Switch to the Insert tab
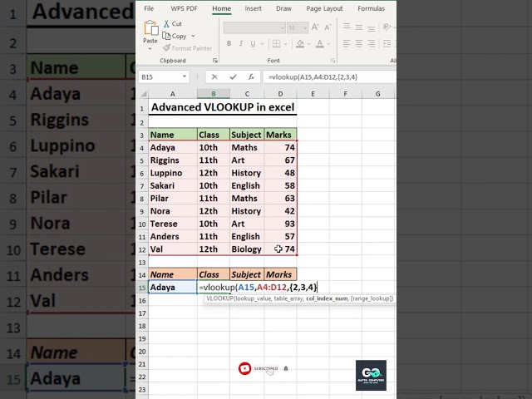This screenshot has width=532, height=399. [x=253, y=8]
